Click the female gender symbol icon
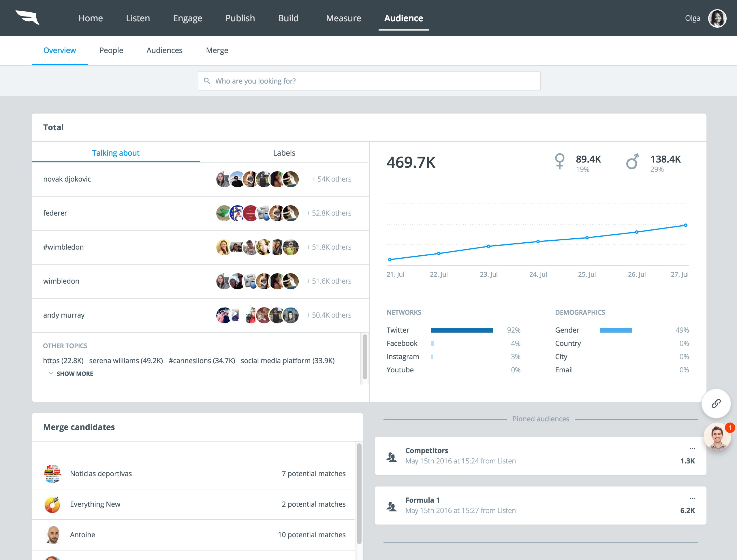 tap(560, 161)
